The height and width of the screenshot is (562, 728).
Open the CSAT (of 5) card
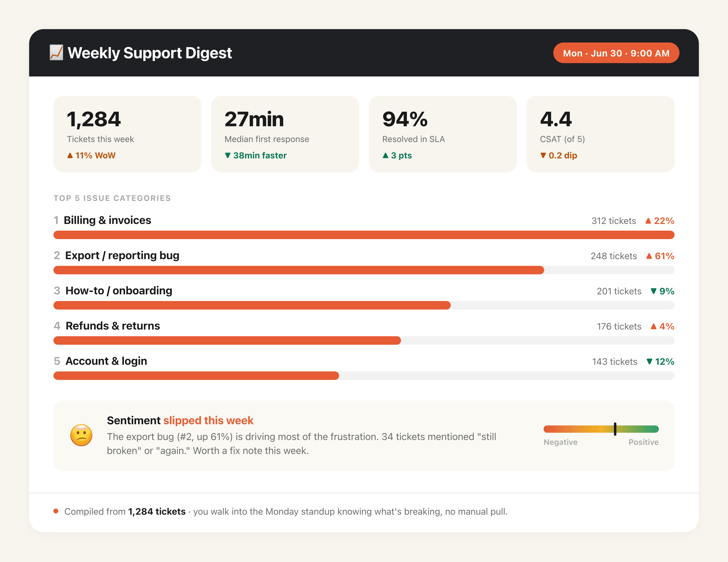[600, 134]
